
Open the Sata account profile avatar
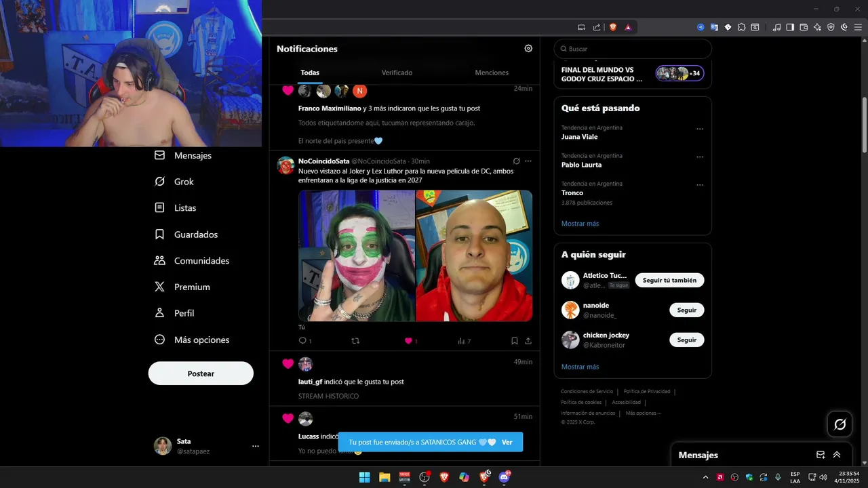[163, 446]
